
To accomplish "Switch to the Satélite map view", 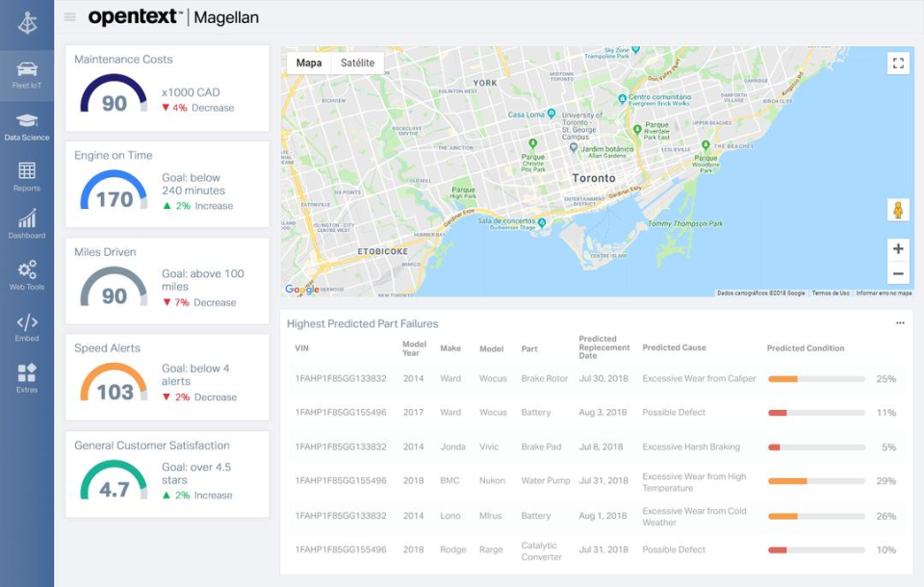I will pyautogui.click(x=357, y=62).
